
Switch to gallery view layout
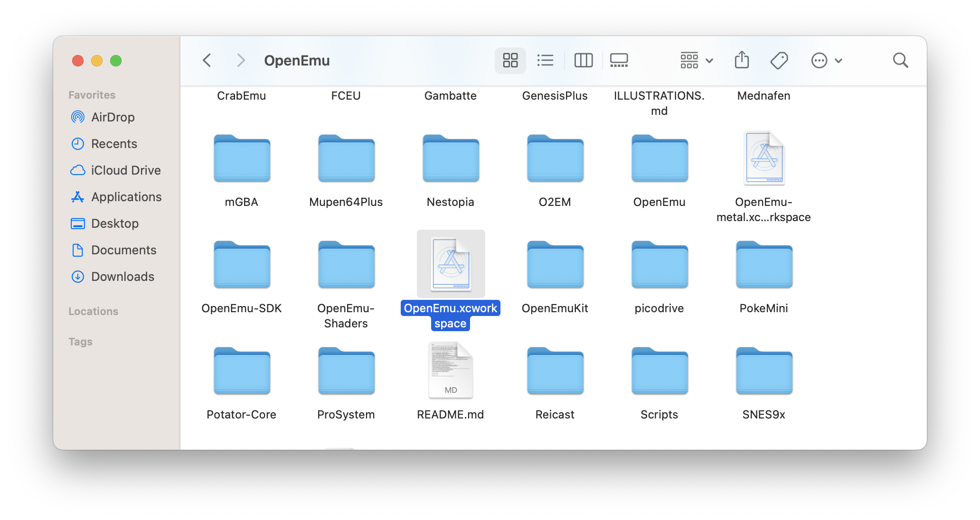(620, 60)
